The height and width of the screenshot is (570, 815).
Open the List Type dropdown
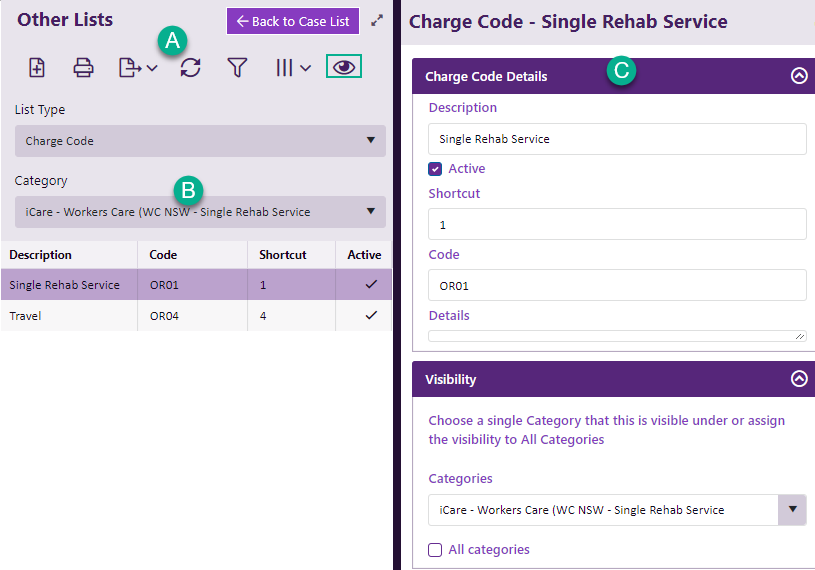[x=200, y=141]
